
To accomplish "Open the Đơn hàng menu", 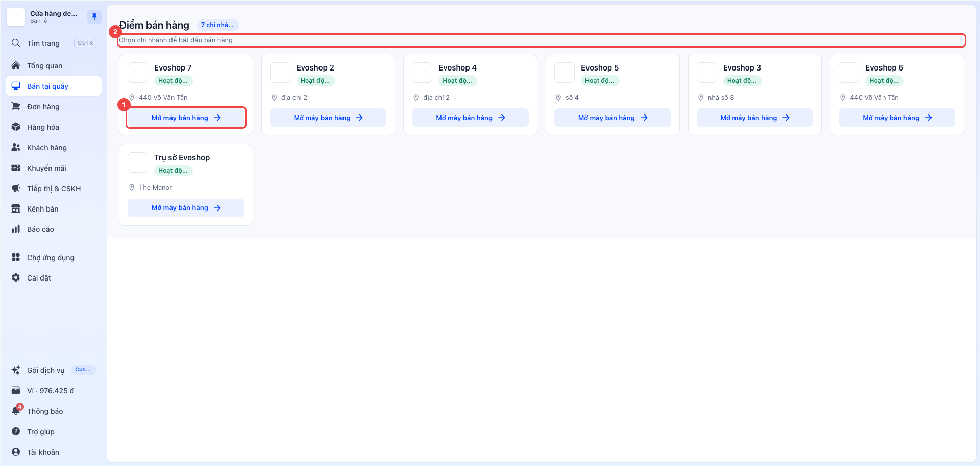I will pyautogui.click(x=54, y=106).
